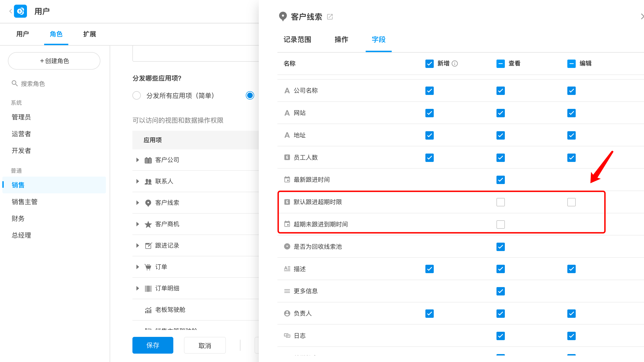Click the 订单 shopping cart icon
Viewport: 644px width, 362px height.
tap(148, 267)
